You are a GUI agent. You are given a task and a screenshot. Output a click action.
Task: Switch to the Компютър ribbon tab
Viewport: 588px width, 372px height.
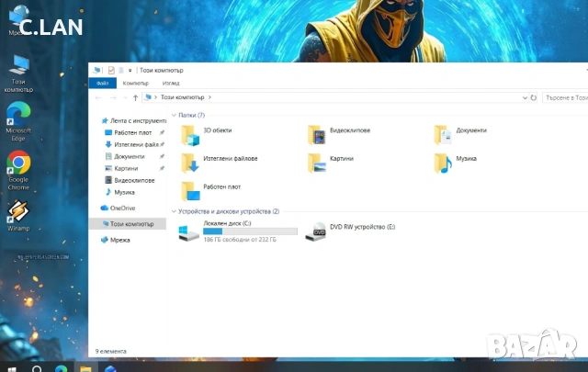(x=136, y=83)
